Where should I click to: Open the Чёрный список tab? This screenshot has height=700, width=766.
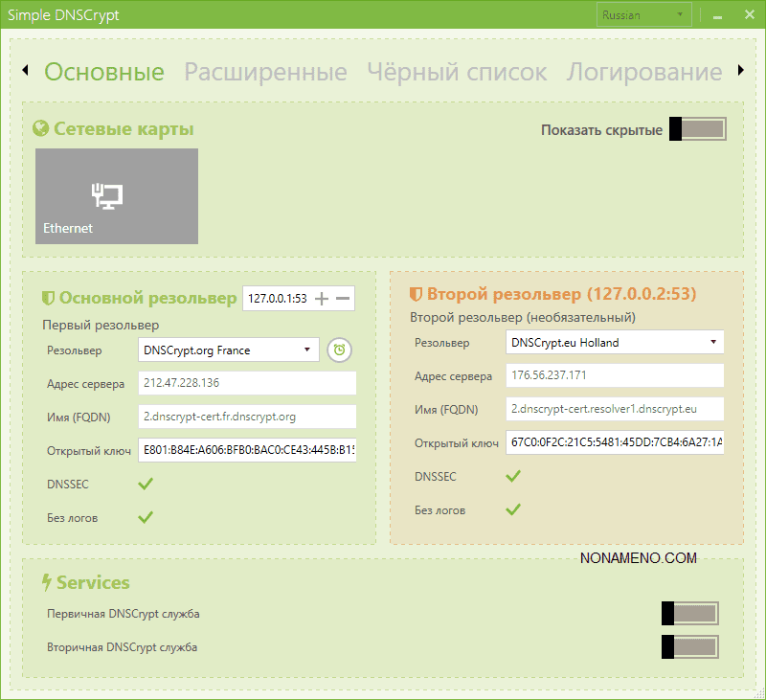click(x=457, y=72)
